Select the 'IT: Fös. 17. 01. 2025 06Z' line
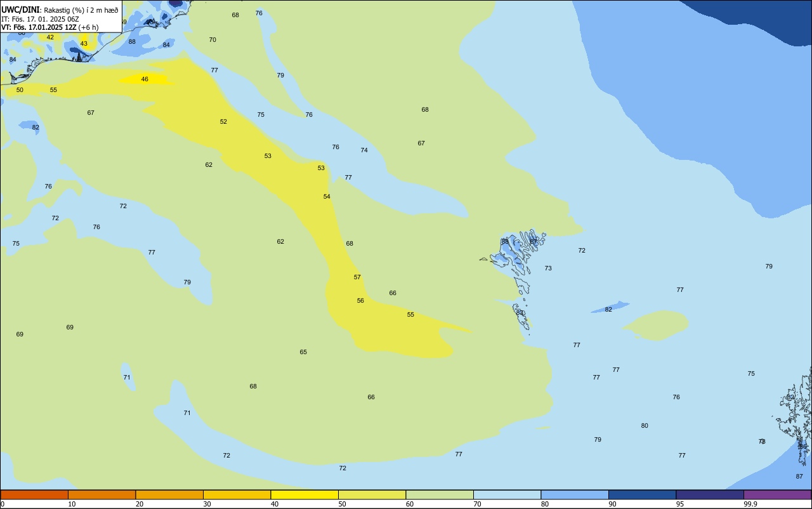 tap(40, 18)
